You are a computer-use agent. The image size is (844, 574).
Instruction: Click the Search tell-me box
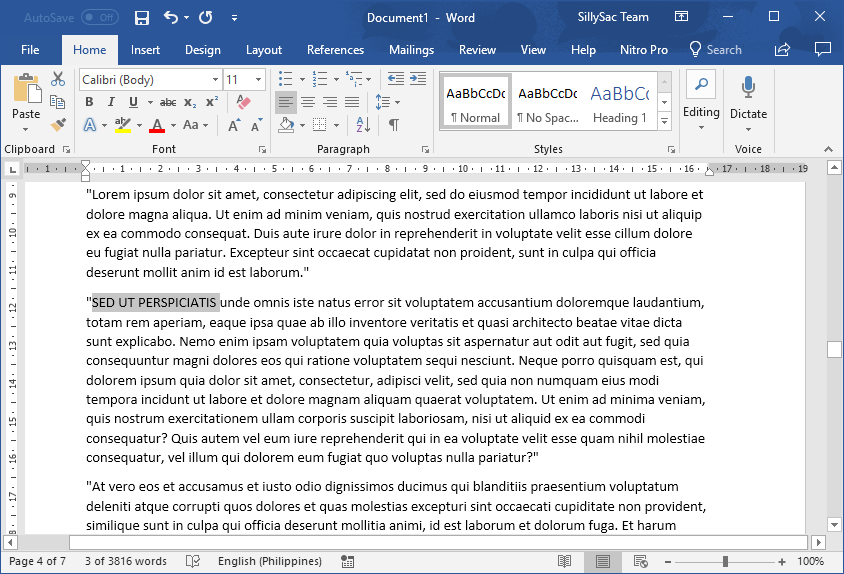716,50
